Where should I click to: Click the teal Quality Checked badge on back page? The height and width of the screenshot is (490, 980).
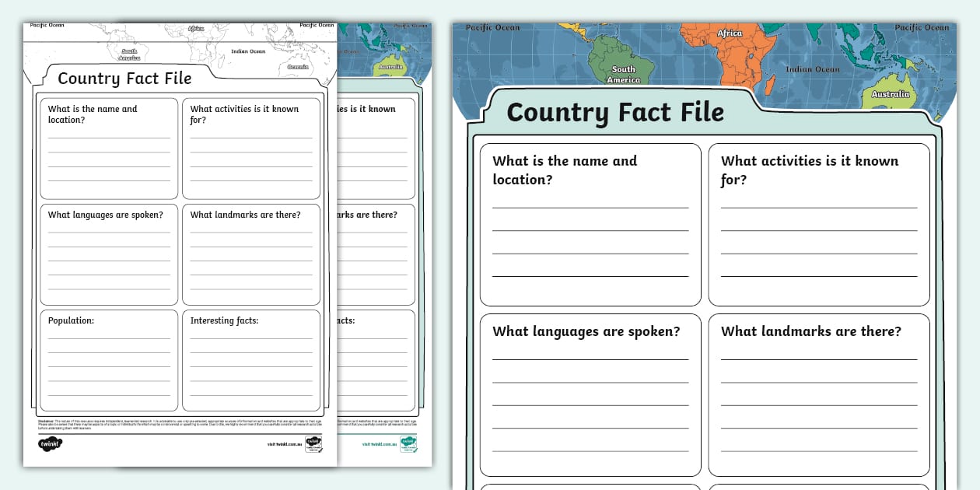pyautogui.click(x=409, y=443)
